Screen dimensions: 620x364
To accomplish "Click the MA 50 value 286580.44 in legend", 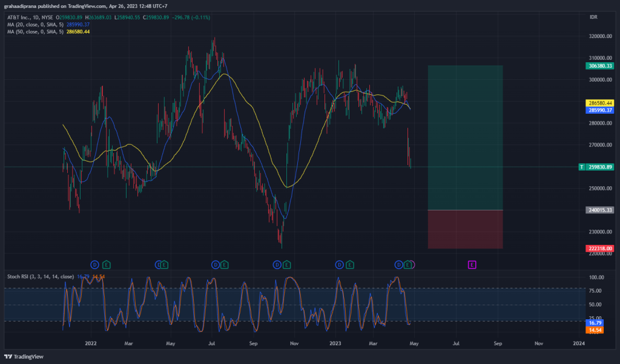I will pyautogui.click(x=78, y=31).
